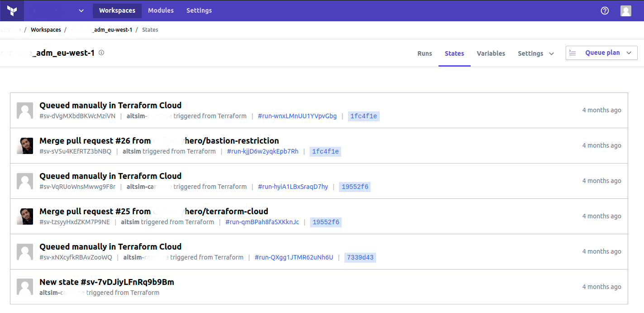Click 4 months ago on pull request #26 row
This screenshot has width=644, height=313.
point(602,145)
